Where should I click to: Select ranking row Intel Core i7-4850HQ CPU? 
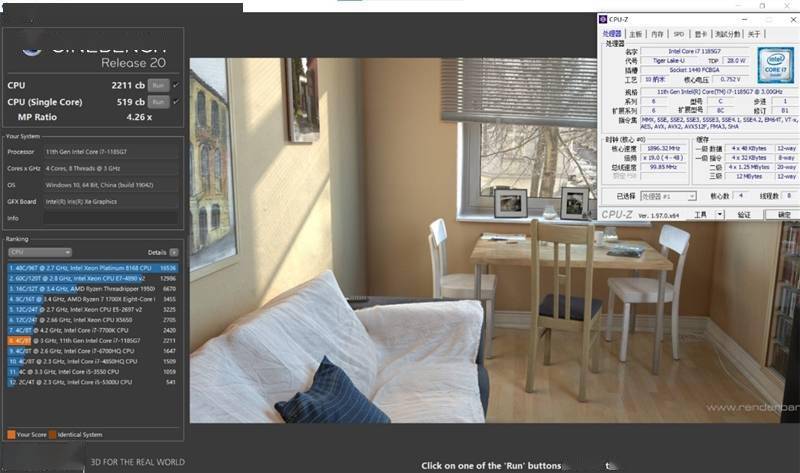92,361
